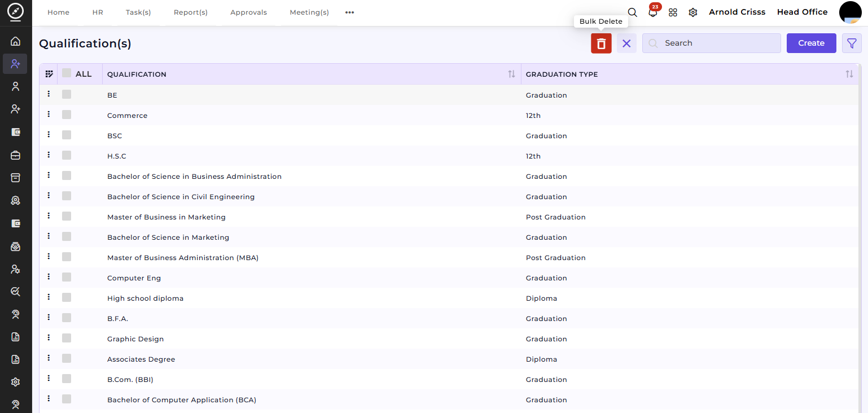The height and width of the screenshot is (413, 868).
Task: Open the analytics magnifier sidebar icon
Action: (15, 292)
